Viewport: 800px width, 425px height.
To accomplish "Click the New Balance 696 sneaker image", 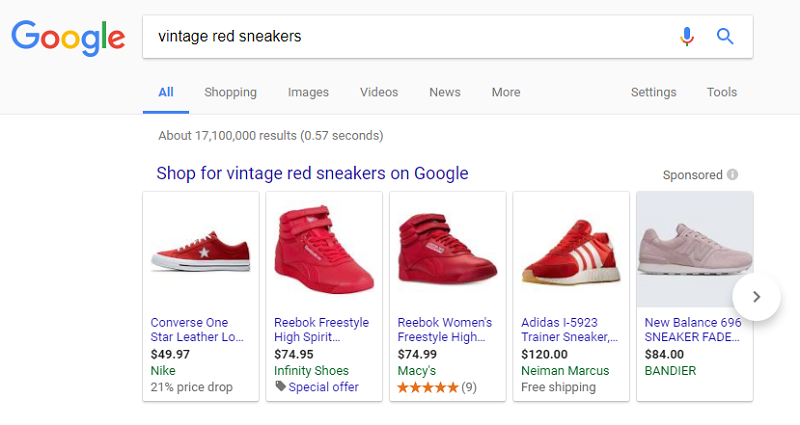I will [694, 250].
